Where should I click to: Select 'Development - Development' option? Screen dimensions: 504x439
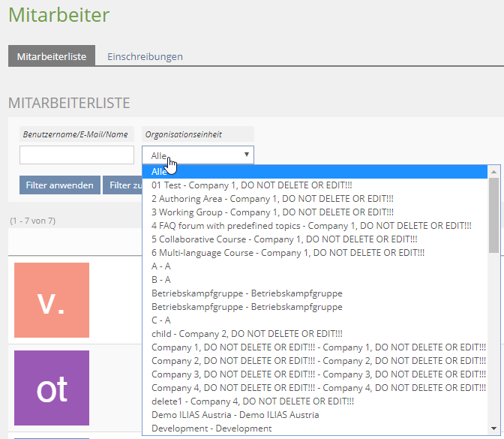click(211, 428)
